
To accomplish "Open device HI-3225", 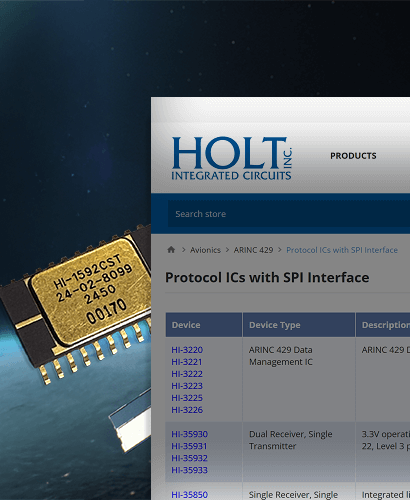I will [187, 398].
